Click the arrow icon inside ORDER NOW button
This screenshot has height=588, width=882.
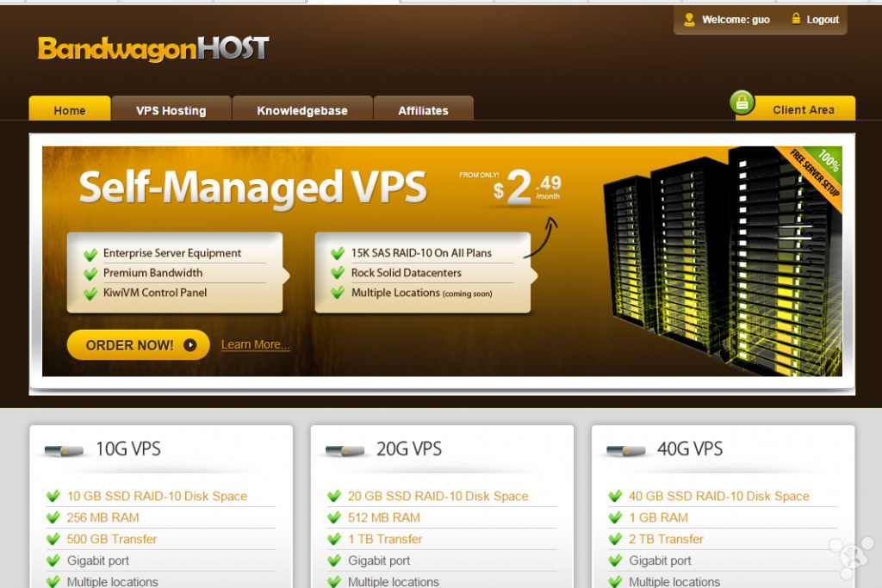[x=190, y=345]
